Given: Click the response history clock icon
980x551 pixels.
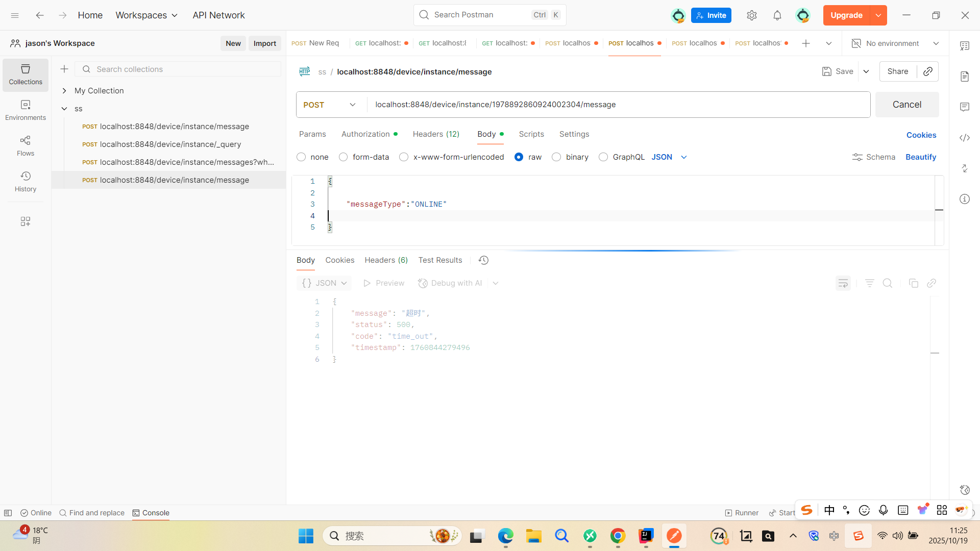Looking at the screenshot, I should (x=483, y=260).
